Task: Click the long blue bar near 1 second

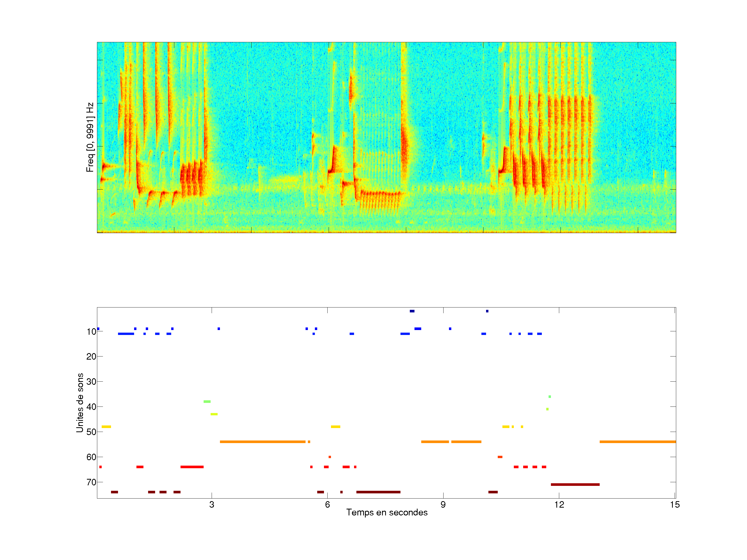Action: tap(126, 333)
